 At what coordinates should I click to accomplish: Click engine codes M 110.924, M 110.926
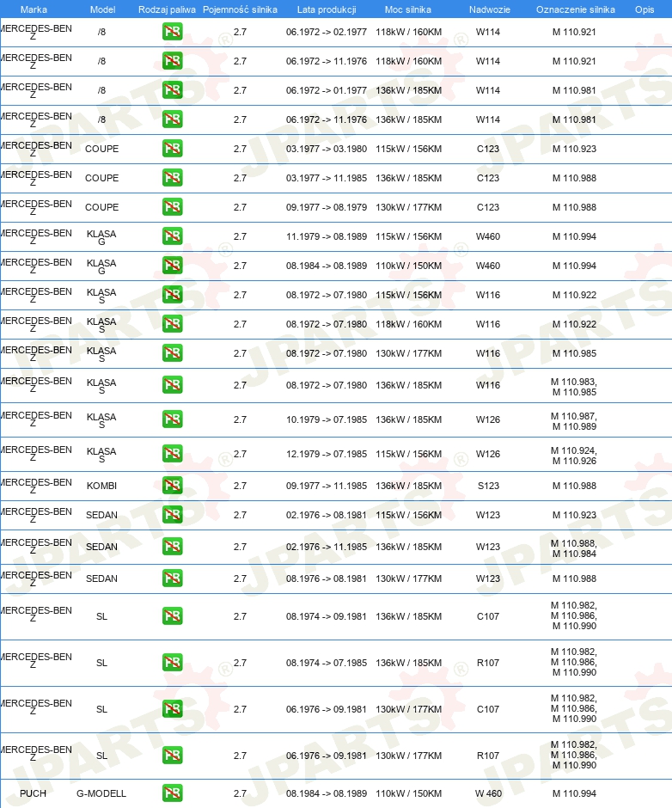coord(574,456)
